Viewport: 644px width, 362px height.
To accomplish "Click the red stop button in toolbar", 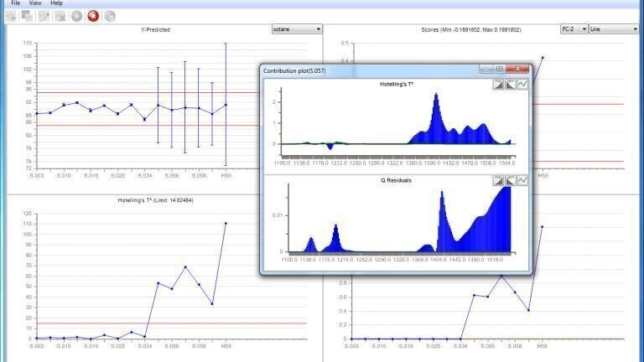I will (x=93, y=16).
